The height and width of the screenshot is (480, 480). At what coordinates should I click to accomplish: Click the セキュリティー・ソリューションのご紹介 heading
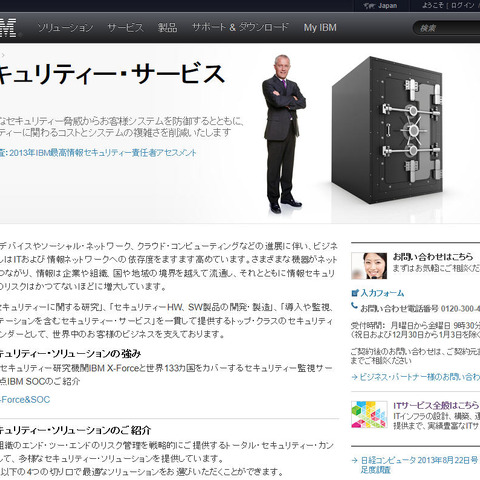[75, 430]
